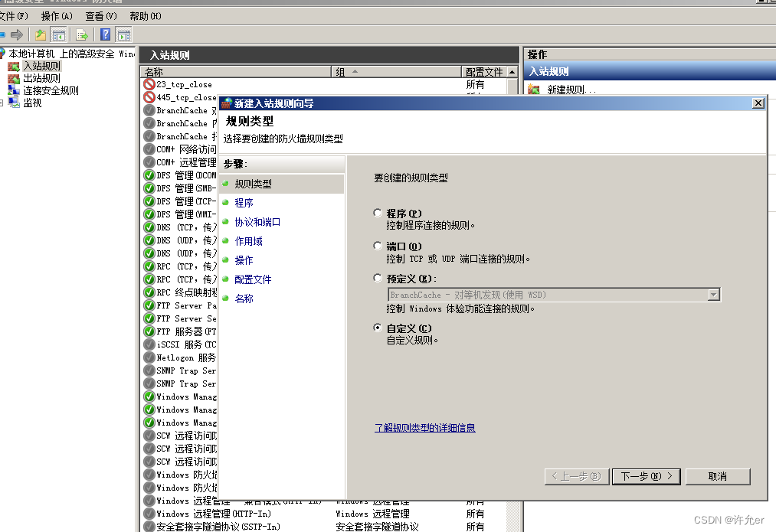The height and width of the screenshot is (532, 776).
Task: Open 了解规则类型的详细信息 link
Action: coord(424,428)
